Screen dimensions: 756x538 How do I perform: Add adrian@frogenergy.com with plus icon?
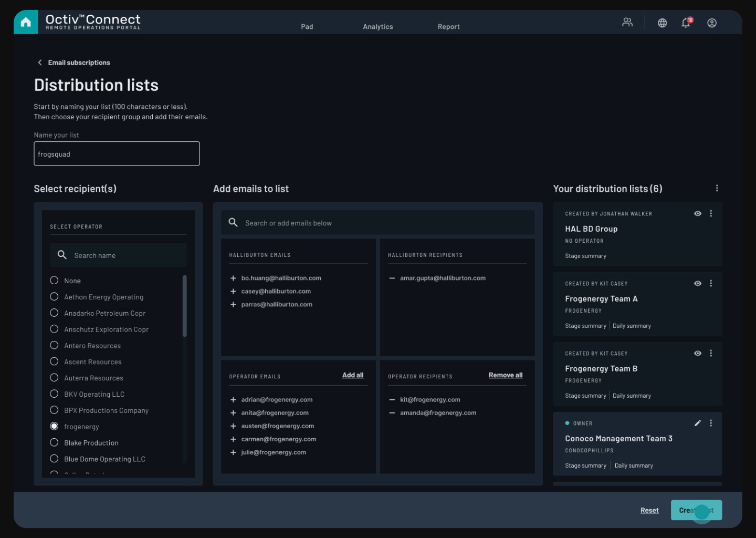point(233,400)
